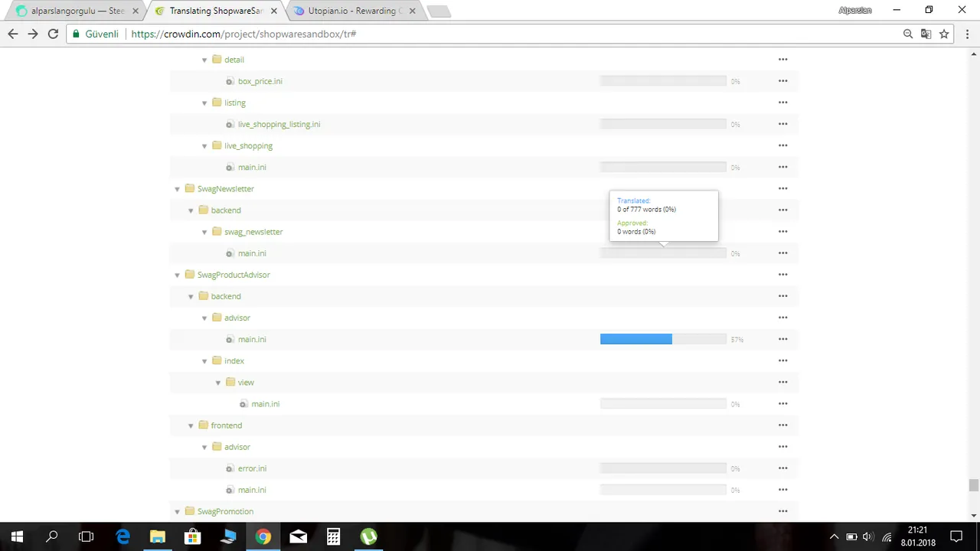
Task: Open main.ini under swag_newsletter
Action: [252, 253]
